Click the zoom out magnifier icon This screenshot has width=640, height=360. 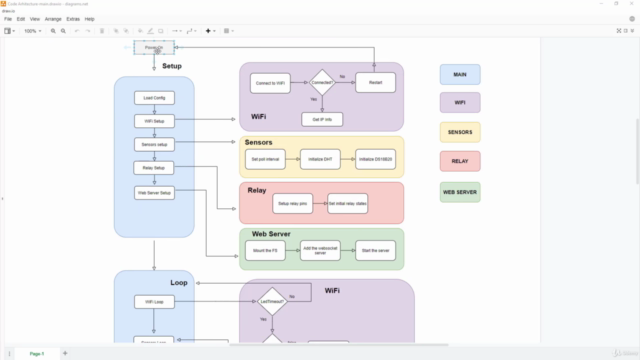point(63,31)
